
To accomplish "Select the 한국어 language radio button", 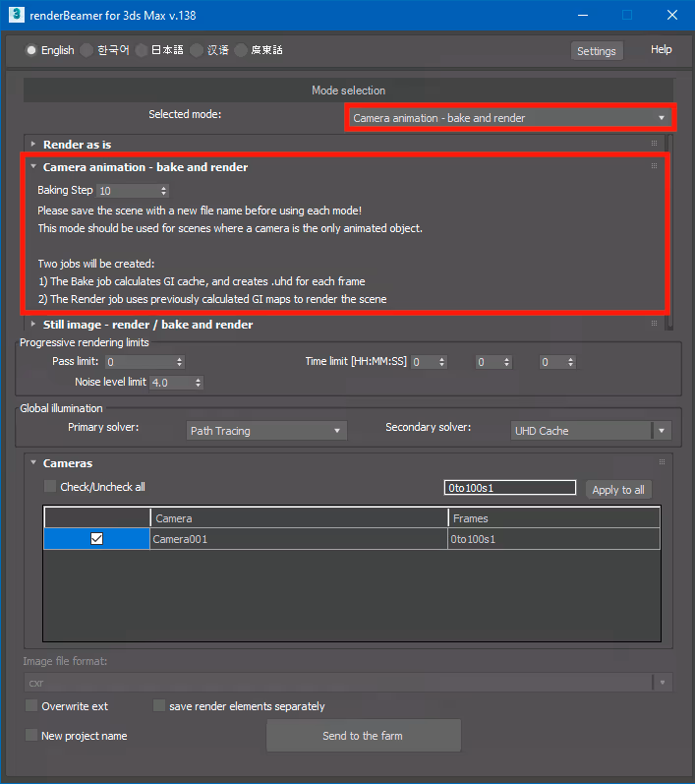I will 87,50.
